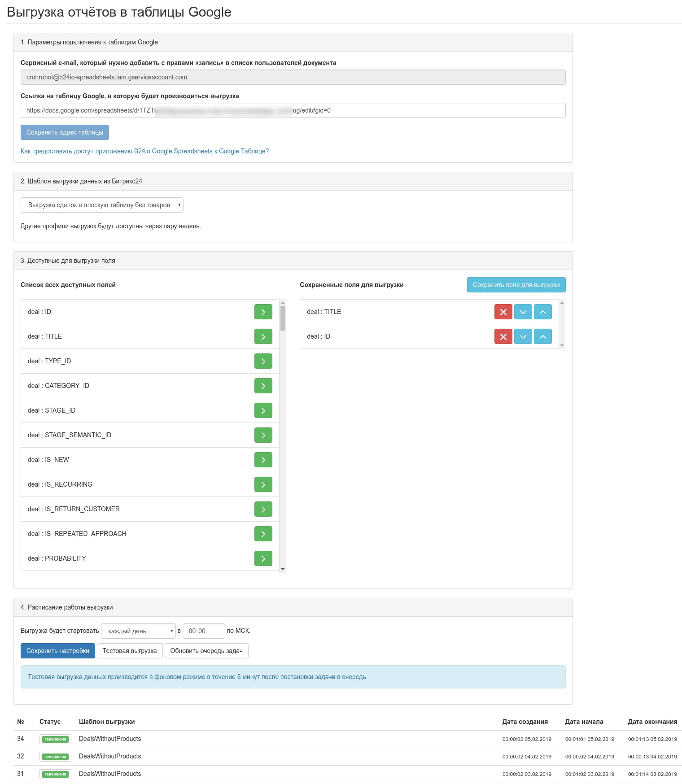The width and height of the screenshot is (682, 784).
Task: Move saved deal : ID field up
Action: 543,336
